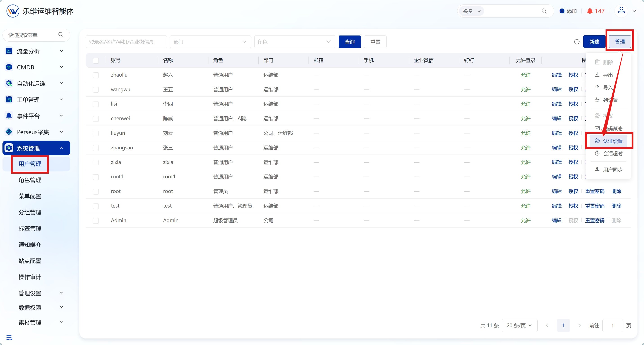Check the chenwei row checkbox
Viewport: 644px width, 345px height.
[96, 119]
